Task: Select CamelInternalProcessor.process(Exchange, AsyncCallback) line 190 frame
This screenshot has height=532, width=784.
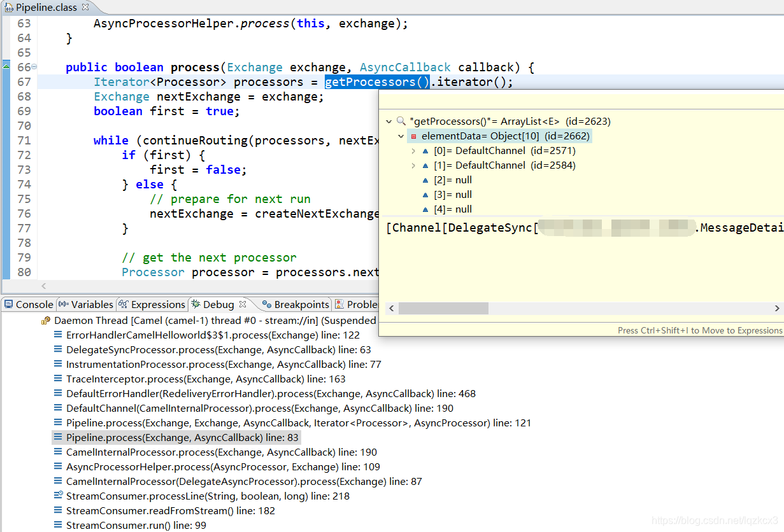Action: pyautogui.click(x=222, y=452)
